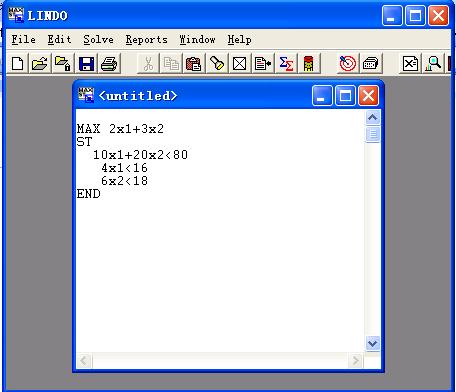Open the File menu

pos(23,40)
